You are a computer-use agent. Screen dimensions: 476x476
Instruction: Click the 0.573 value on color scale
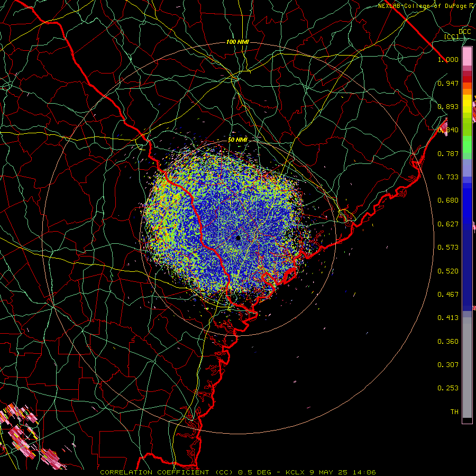tap(448, 248)
